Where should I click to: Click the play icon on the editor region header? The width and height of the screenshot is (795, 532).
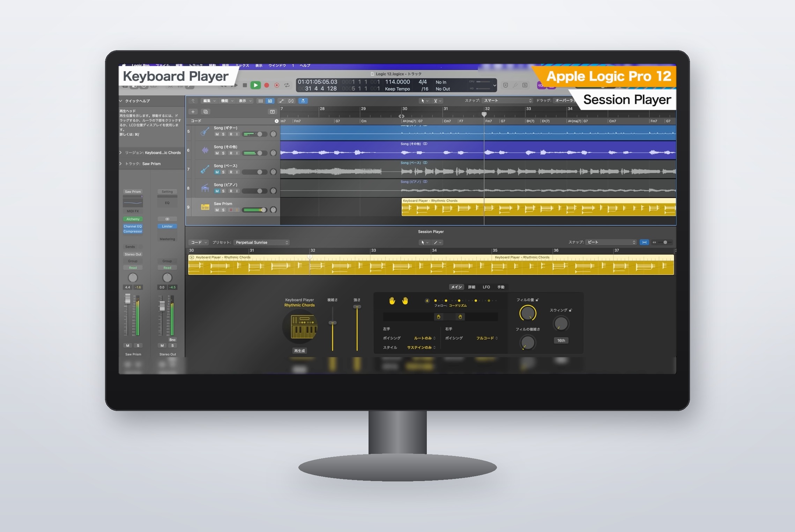192,257
